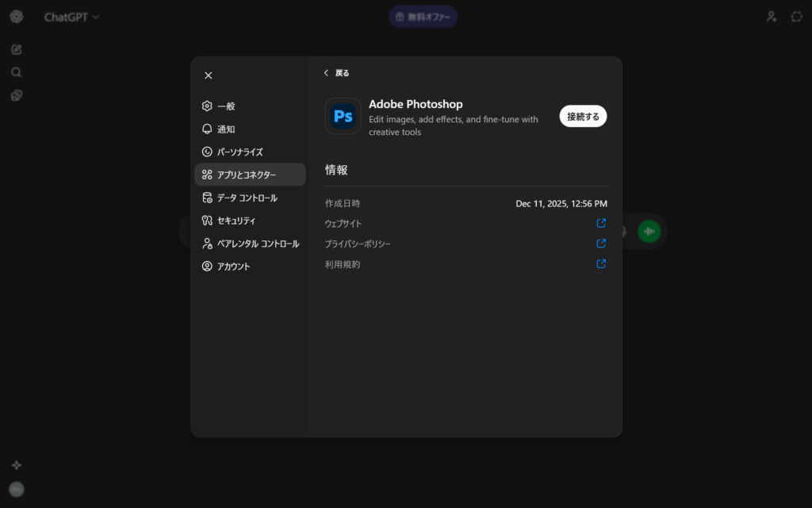Open the library images icon in sidebar
This screenshot has height=508, width=812.
pos(17,95)
